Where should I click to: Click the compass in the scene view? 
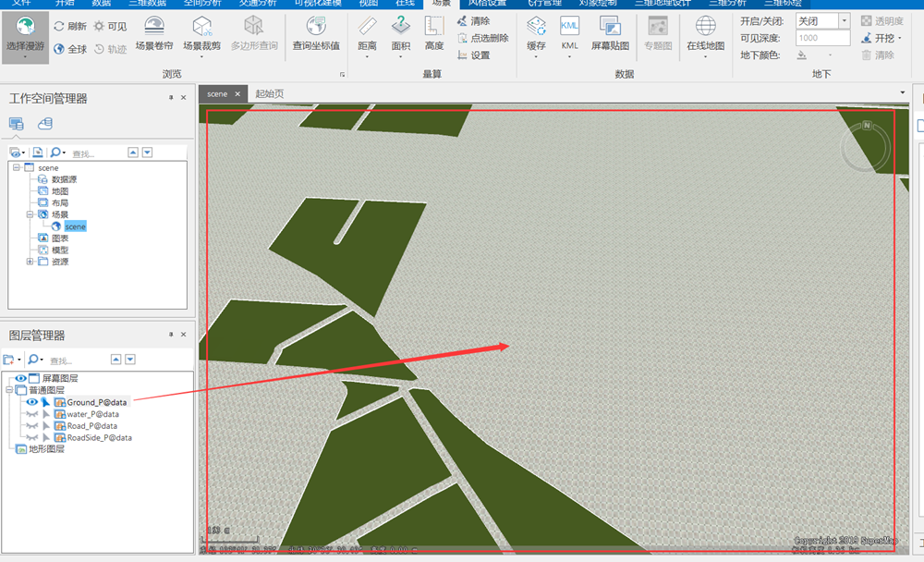867,142
